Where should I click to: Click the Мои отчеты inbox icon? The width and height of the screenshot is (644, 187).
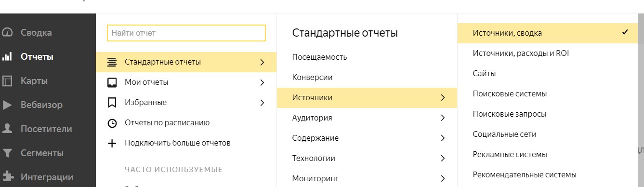point(112,82)
